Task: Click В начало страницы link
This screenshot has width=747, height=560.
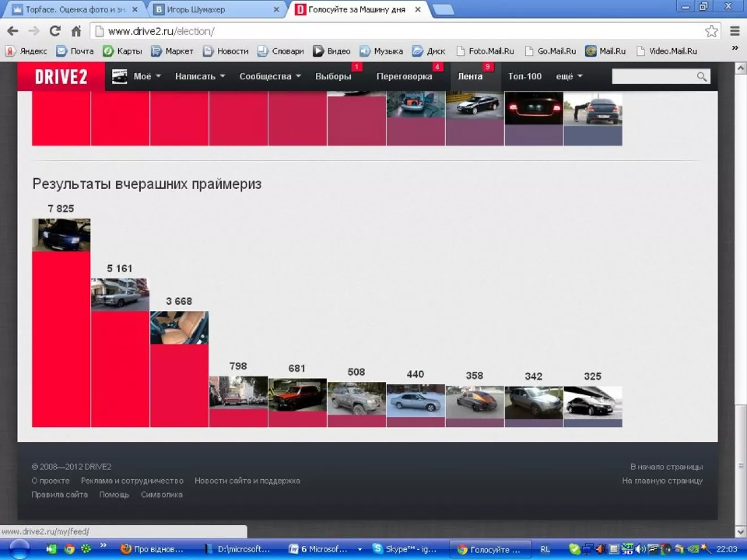Action: (x=666, y=467)
